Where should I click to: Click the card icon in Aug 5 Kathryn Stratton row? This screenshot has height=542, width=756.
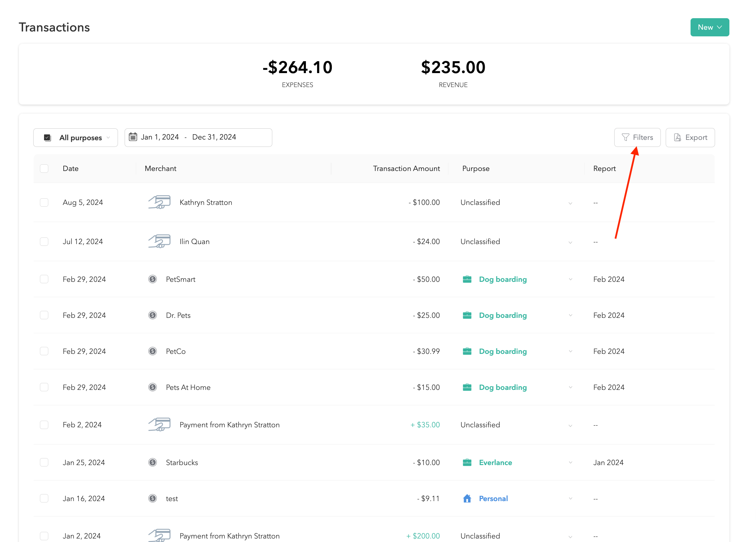click(159, 202)
